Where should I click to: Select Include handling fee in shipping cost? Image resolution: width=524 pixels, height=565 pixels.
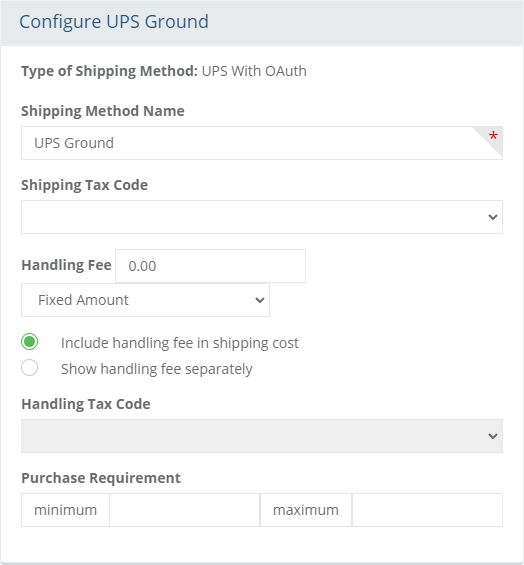(x=30, y=342)
